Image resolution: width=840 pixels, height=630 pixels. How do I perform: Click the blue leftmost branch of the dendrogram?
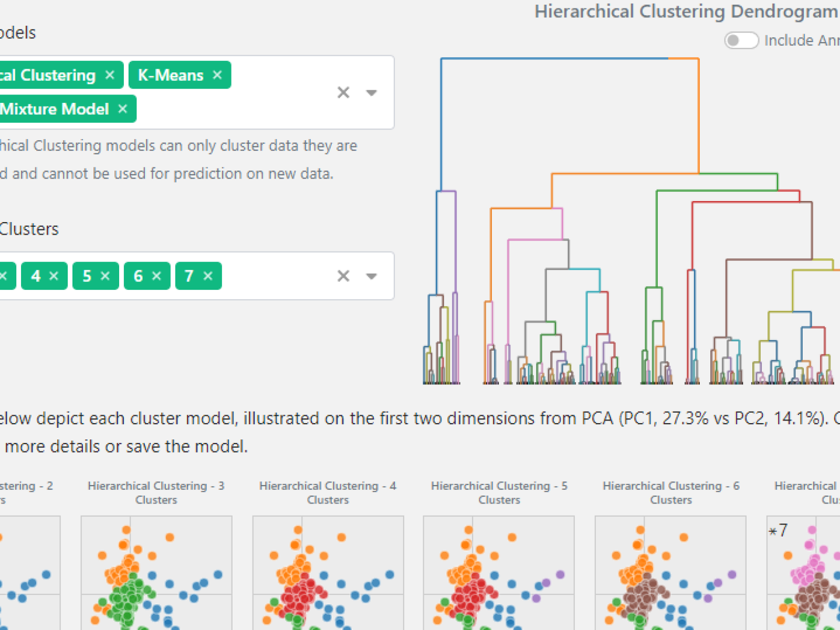click(441, 121)
